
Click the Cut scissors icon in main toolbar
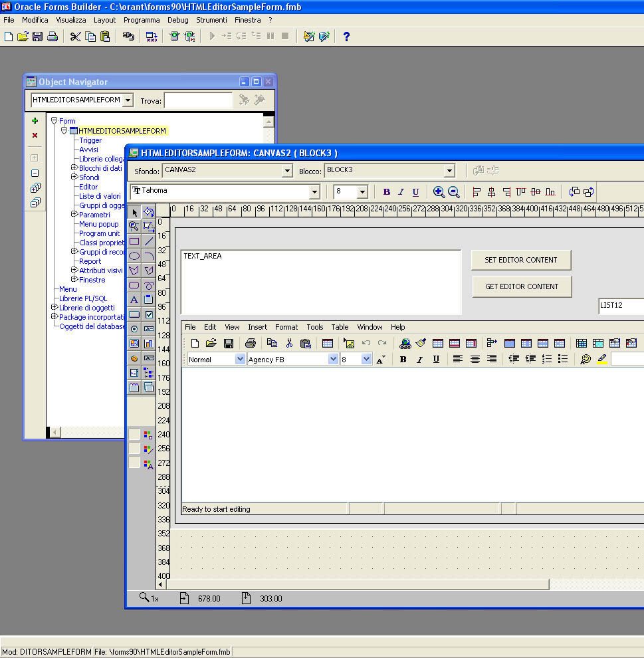tap(75, 37)
